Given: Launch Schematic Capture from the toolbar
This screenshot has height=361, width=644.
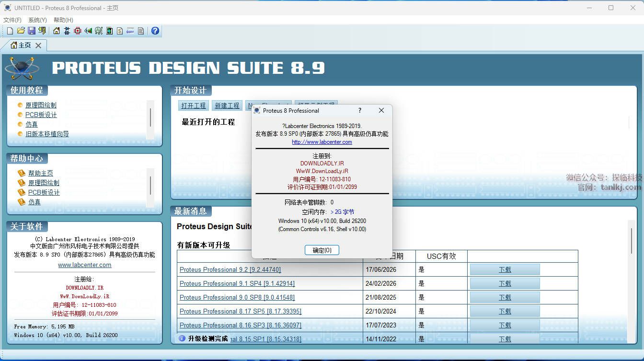Looking at the screenshot, I should (67, 31).
